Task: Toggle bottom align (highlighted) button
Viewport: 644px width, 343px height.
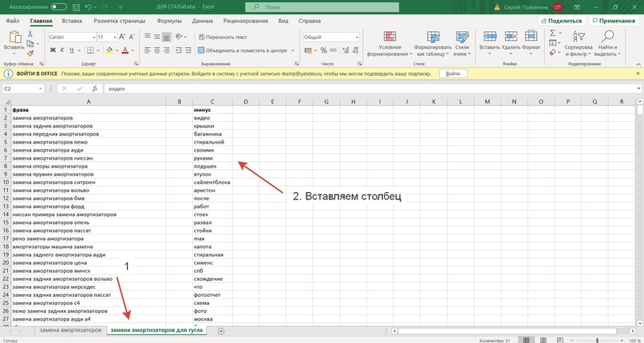Action: pyautogui.click(x=166, y=37)
